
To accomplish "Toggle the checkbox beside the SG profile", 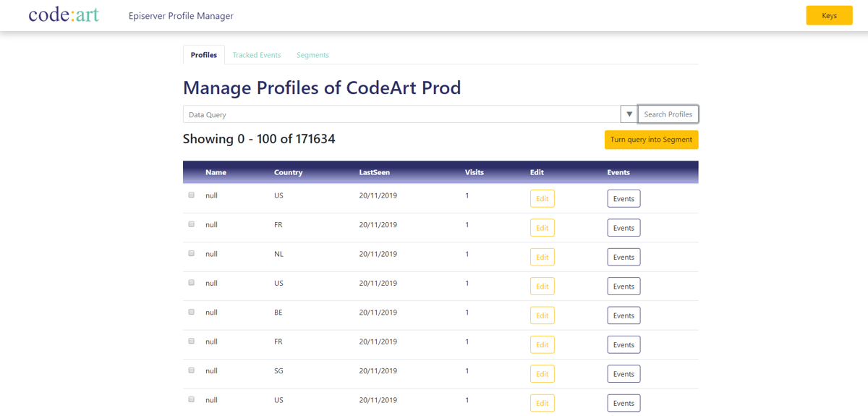I will (x=192, y=370).
